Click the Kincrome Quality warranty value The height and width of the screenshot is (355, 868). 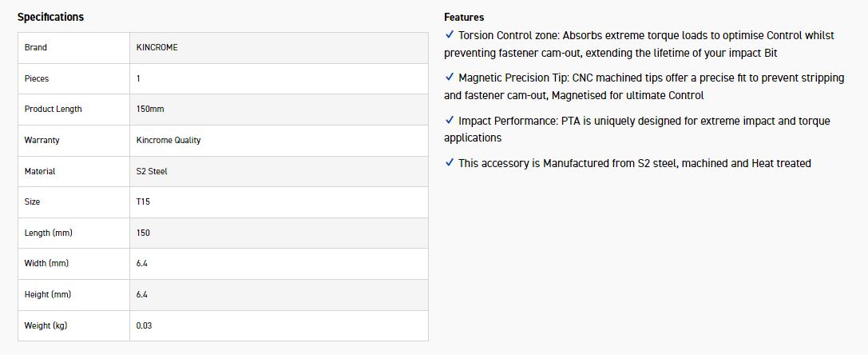[x=168, y=141]
